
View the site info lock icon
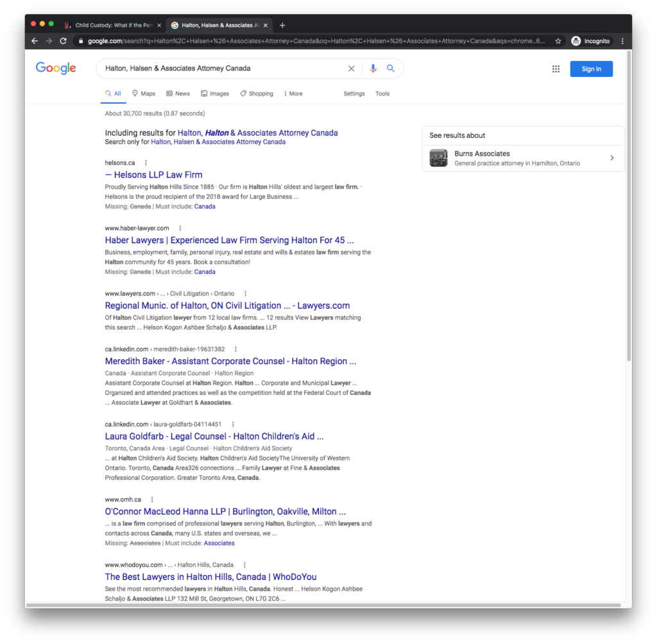pyautogui.click(x=81, y=41)
